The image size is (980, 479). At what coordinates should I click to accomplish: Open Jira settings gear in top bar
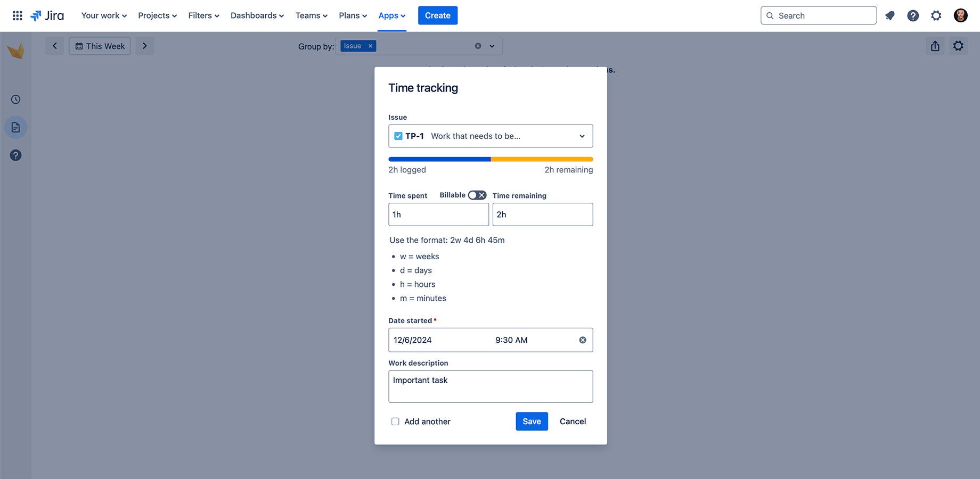936,16
